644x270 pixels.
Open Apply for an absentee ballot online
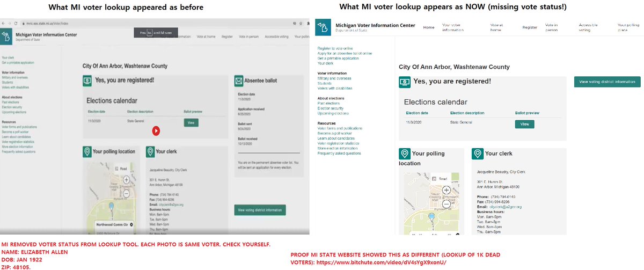[x=345, y=53]
